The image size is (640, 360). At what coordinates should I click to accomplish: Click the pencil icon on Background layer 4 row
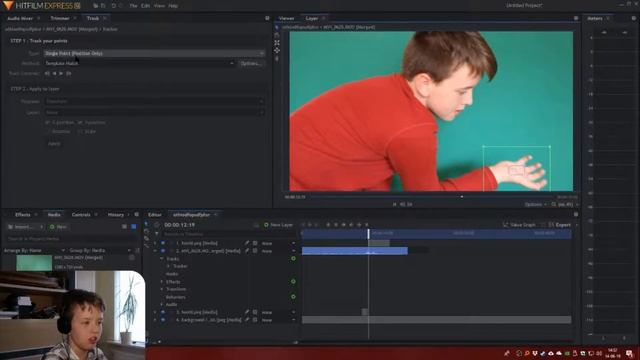click(x=247, y=320)
